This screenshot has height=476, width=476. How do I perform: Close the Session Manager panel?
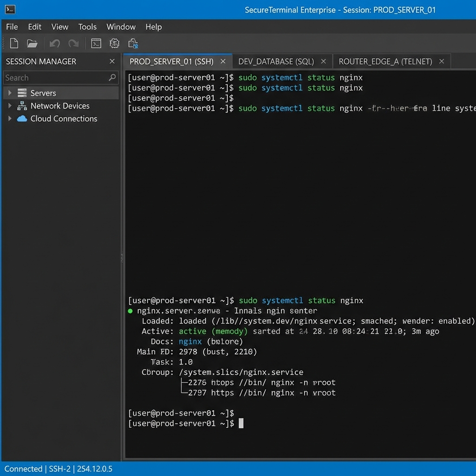(x=112, y=61)
